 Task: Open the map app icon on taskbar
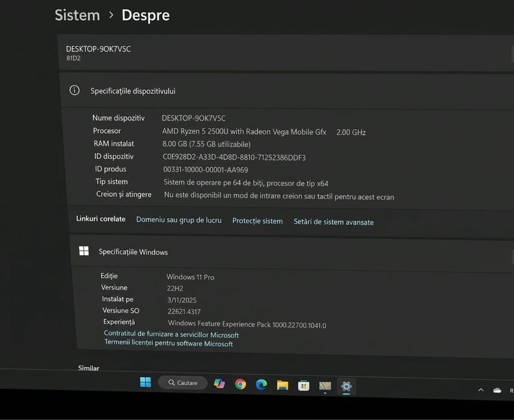coord(325,386)
